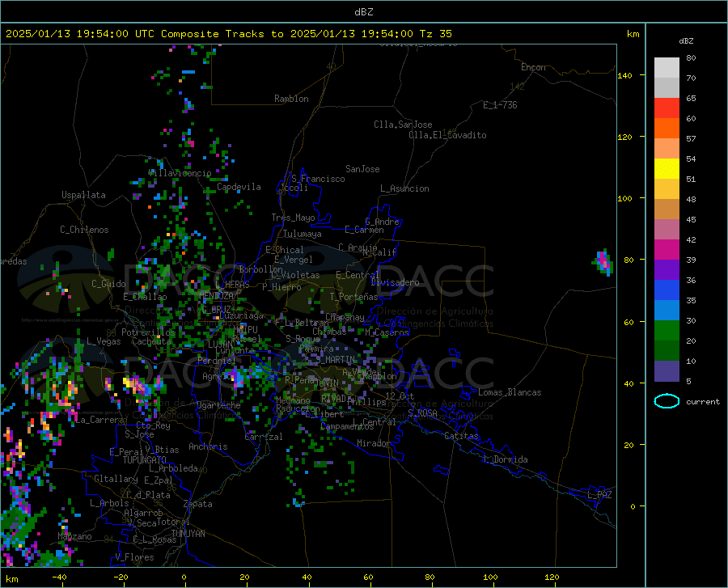Click the 'L_PAZ' town label
This screenshot has width=728, height=588.
pos(599,495)
